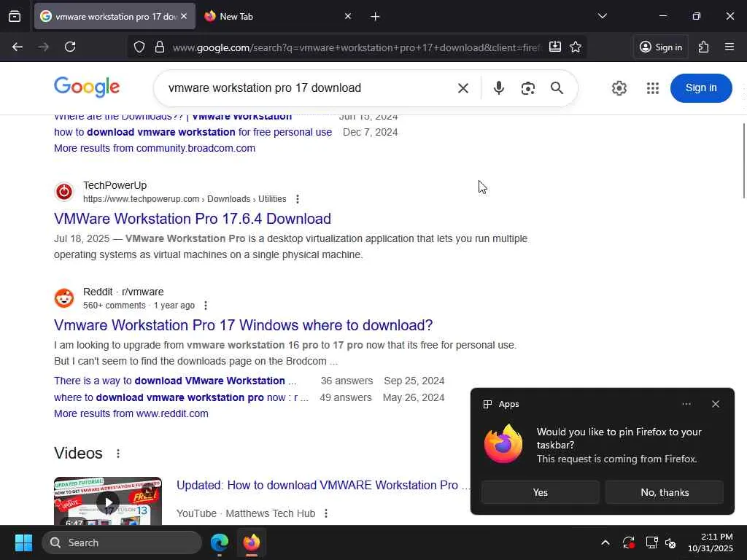Focus the Firefox address bar URL
Viewport: 747px width, 560px height.
point(356,47)
